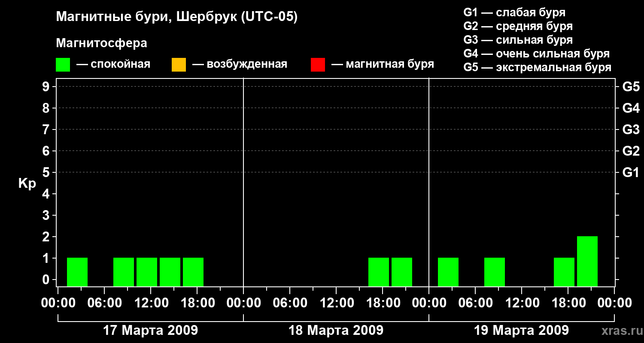Click the 'Магнитосфера' heading

point(101,43)
